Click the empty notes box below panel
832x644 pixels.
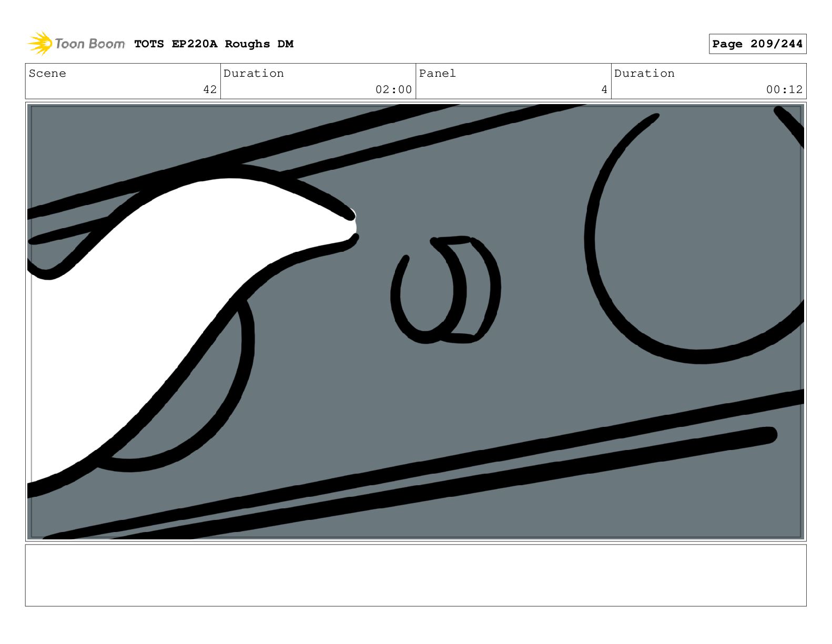click(415, 575)
